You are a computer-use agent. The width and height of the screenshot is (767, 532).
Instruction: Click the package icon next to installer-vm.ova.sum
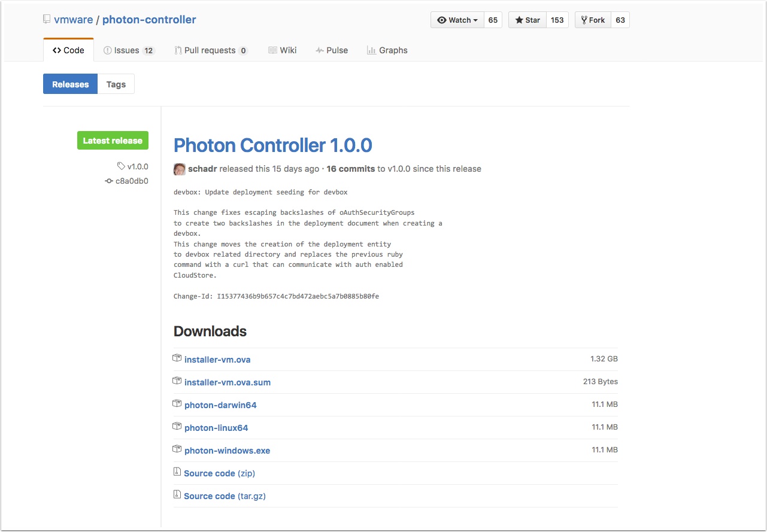coord(177,381)
